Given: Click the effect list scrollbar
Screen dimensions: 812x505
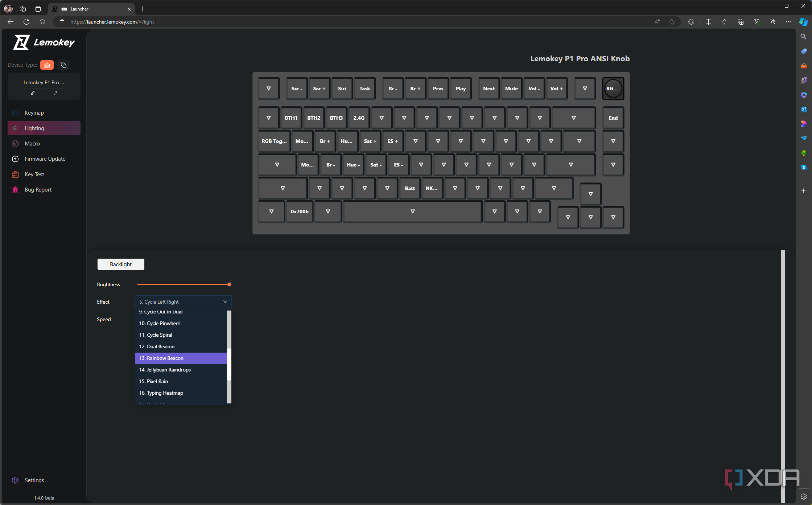Looking at the screenshot, I should click(229, 364).
